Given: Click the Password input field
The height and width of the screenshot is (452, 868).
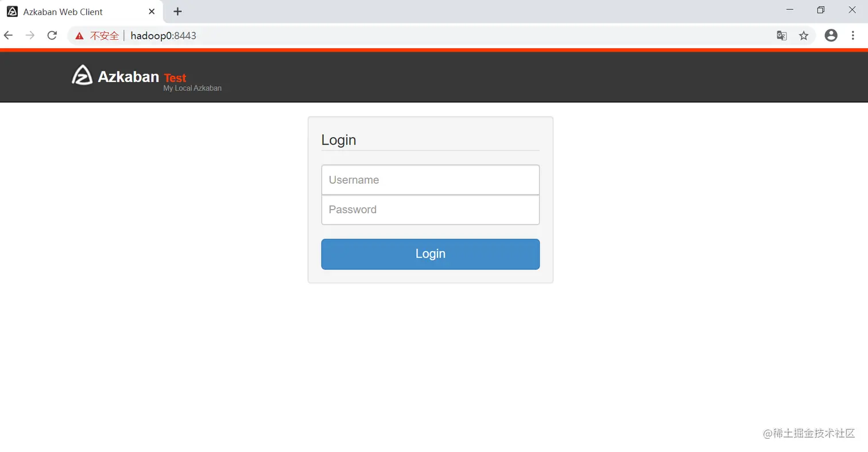Looking at the screenshot, I should pos(431,210).
